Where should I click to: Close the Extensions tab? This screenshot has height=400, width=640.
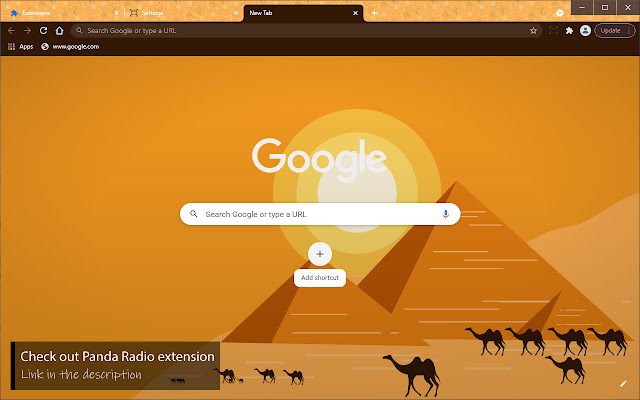pyautogui.click(x=116, y=13)
